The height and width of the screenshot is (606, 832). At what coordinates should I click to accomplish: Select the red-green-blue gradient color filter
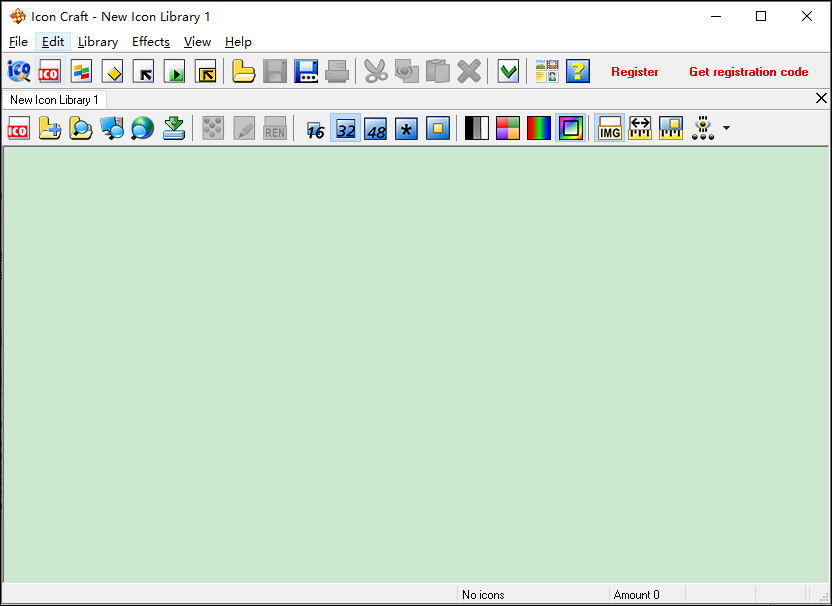tap(539, 128)
